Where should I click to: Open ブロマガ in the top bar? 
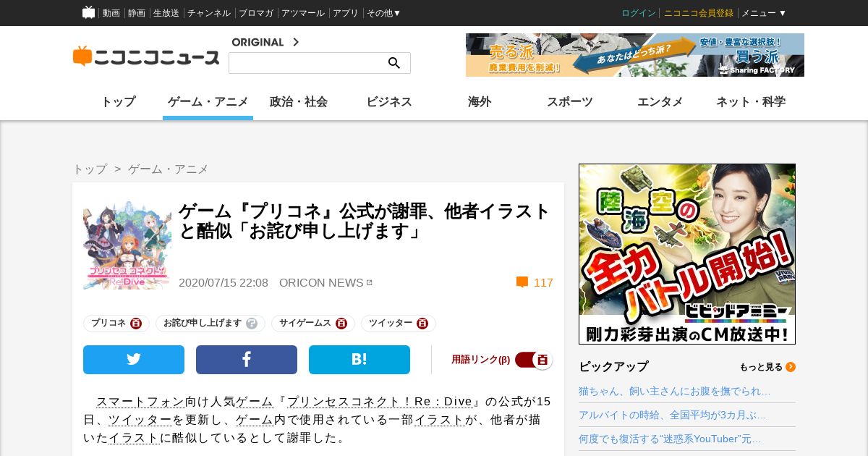coord(256,13)
